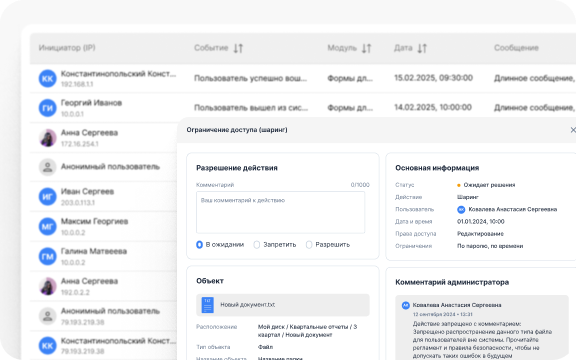Click the admin comment author avatar
Image resolution: width=576 pixels, height=360 pixels.
tap(406, 305)
